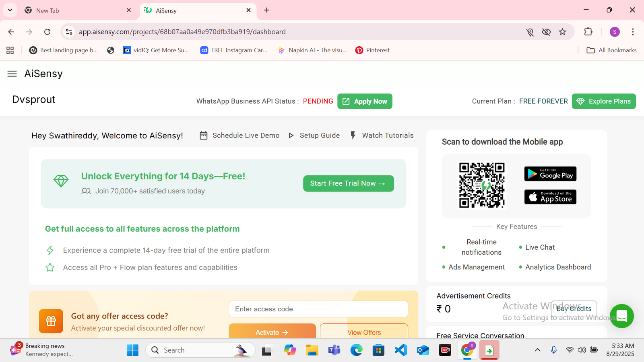The image size is (644, 362).
Task: Click the Apply Now button
Action: click(365, 101)
